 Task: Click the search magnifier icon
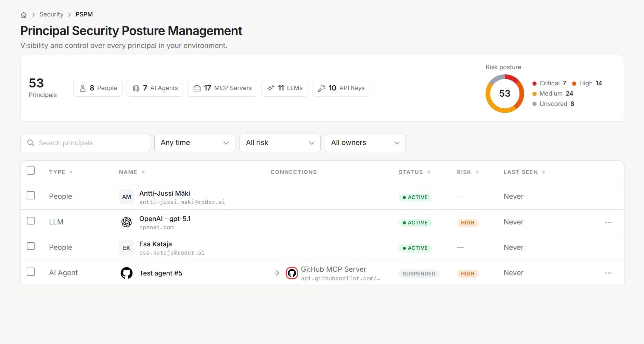31,143
